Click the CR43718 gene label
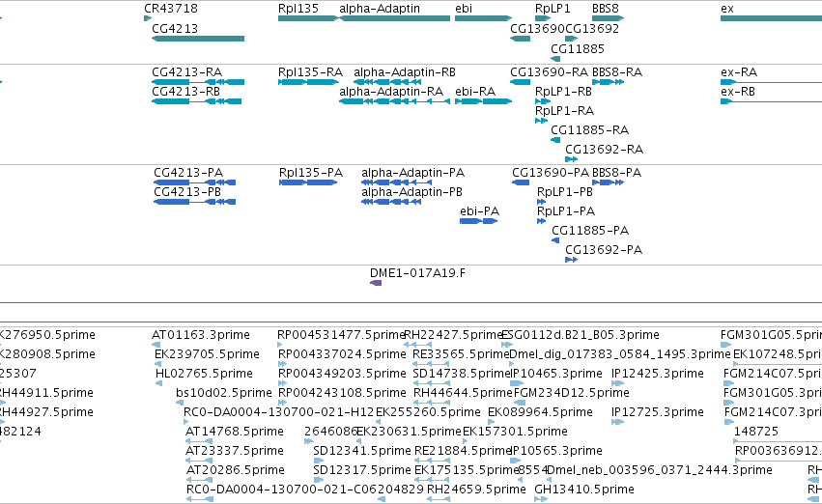This screenshot has height=504, width=822. click(171, 9)
